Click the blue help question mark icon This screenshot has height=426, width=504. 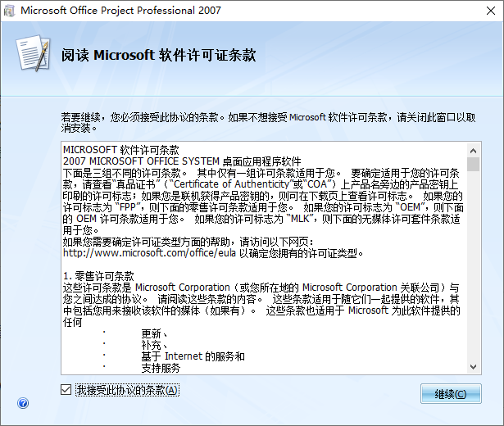[x=23, y=403]
